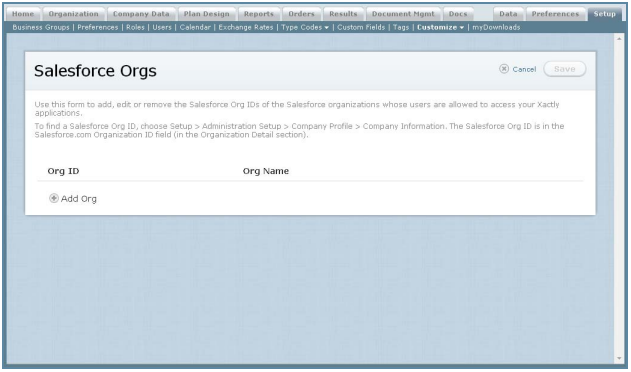
Task: Click the plus icon beside Add Org
Action: [54, 198]
